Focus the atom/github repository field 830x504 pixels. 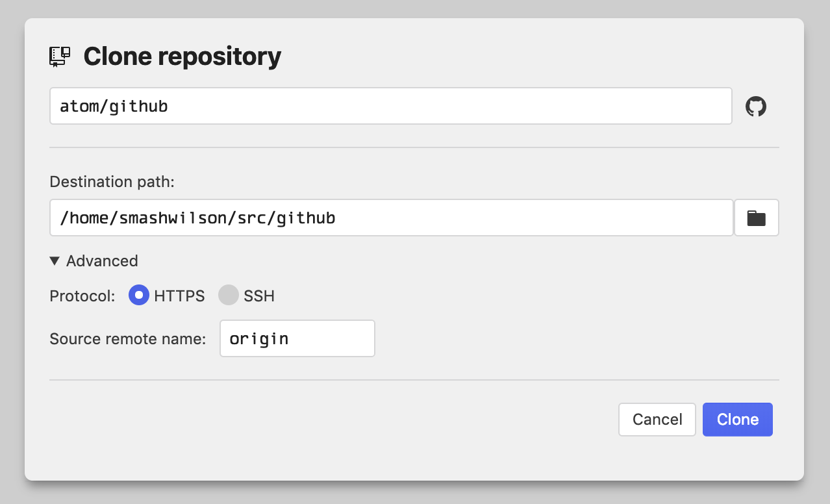tap(391, 106)
